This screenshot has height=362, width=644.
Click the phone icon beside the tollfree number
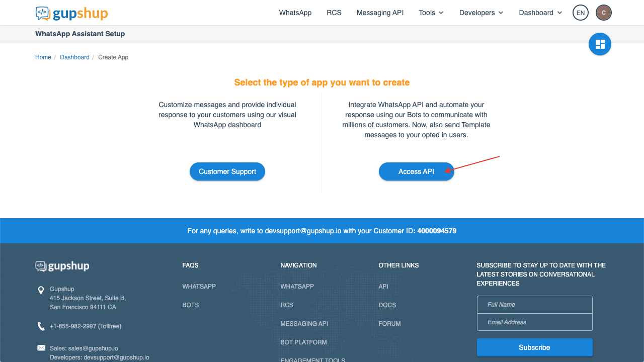[x=41, y=326]
